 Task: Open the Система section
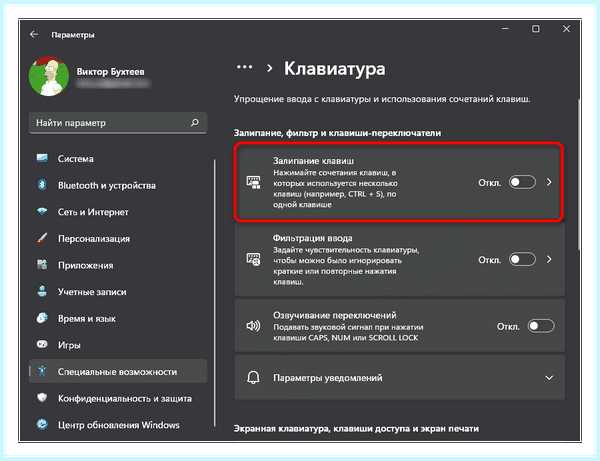(118, 158)
